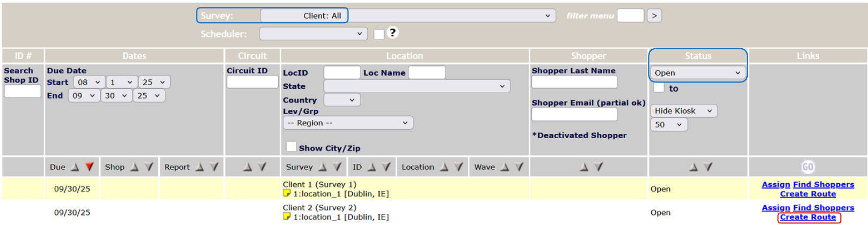Viewport: 868px width, 225px height.
Task: Sort Status column ascending
Action: pyautogui.click(x=694, y=167)
